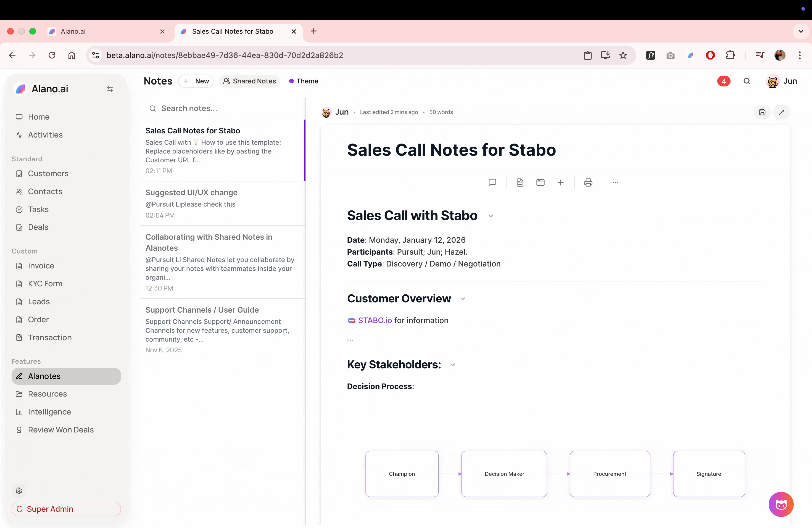The height and width of the screenshot is (528, 812).
Task: Click the f? font extension icon
Action: [x=651, y=55]
